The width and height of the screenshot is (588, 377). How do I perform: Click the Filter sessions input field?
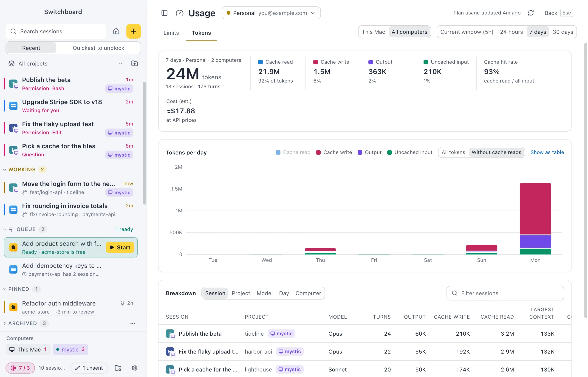[505, 293]
